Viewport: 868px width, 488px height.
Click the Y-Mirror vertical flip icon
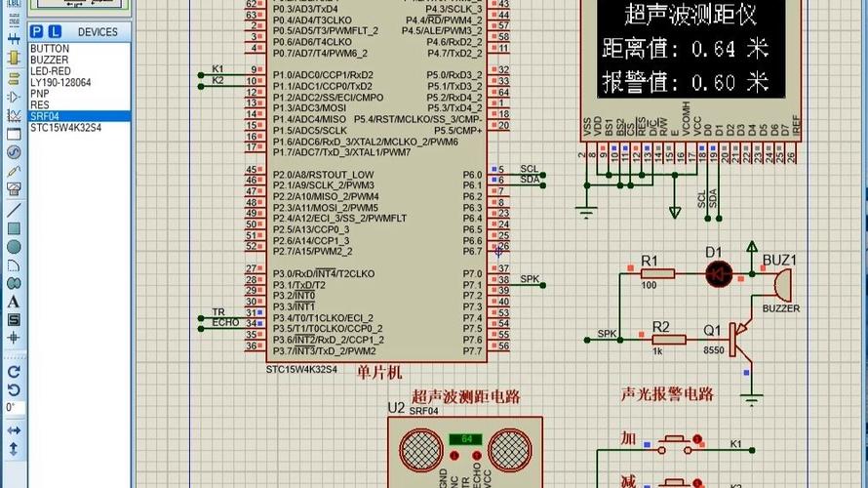point(14,449)
